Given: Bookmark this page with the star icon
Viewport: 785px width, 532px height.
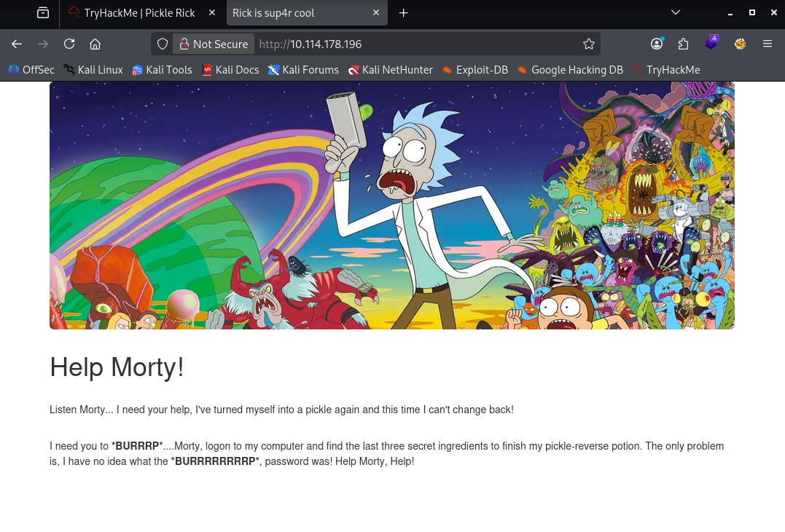Looking at the screenshot, I should 589,44.
